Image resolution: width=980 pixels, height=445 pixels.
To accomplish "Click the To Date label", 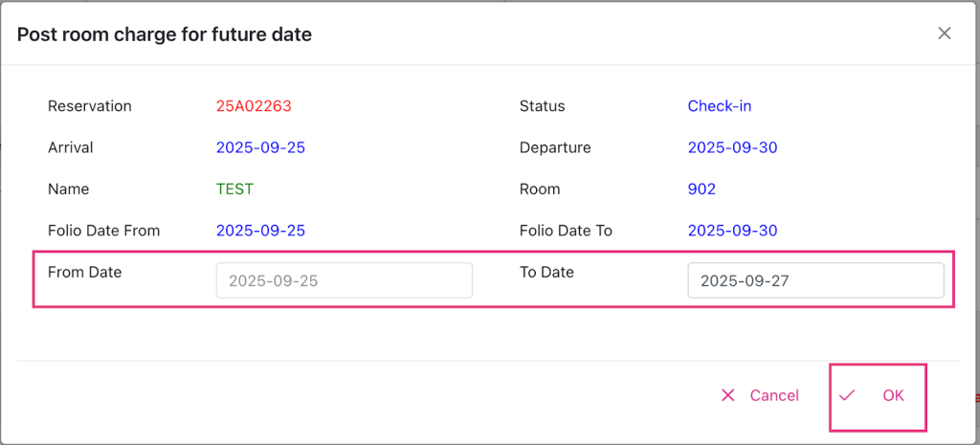I will (x=546, y=272).
